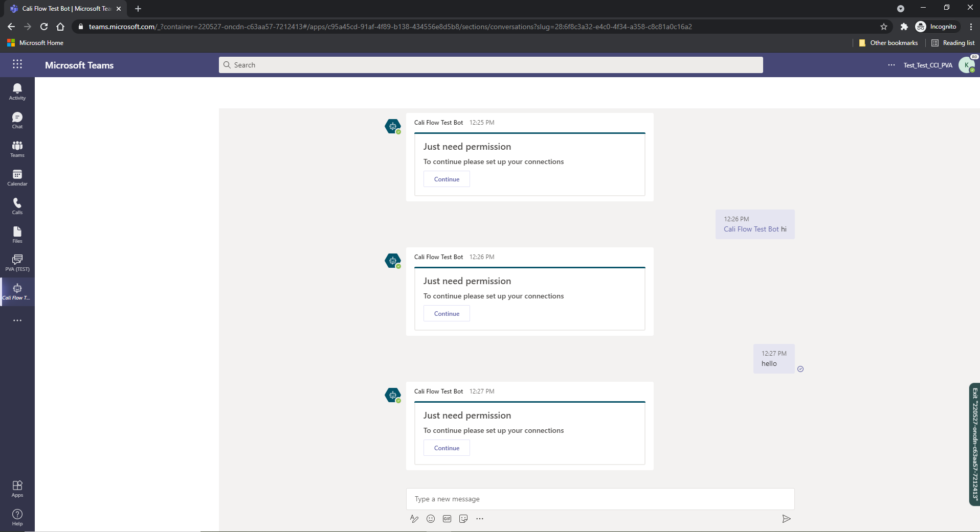Open the Activity feed in Teams sidebar
The image size is (980, 532).
coord(17,92)
